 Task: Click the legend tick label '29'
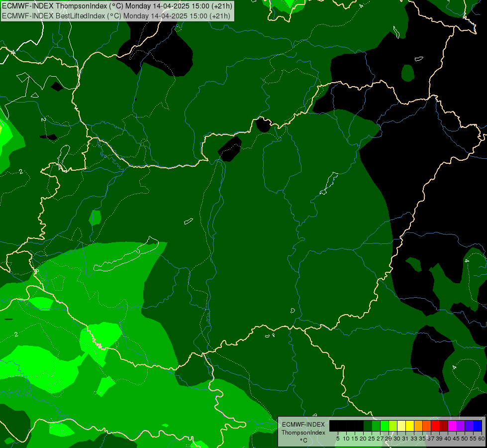tap(388, 439)
